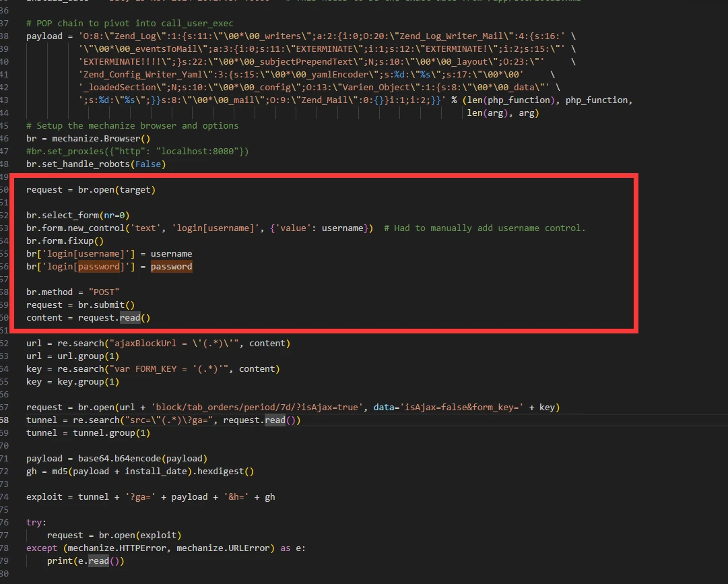
Task: Click the 'print(e.read())' line
Action: pos(86,561)
